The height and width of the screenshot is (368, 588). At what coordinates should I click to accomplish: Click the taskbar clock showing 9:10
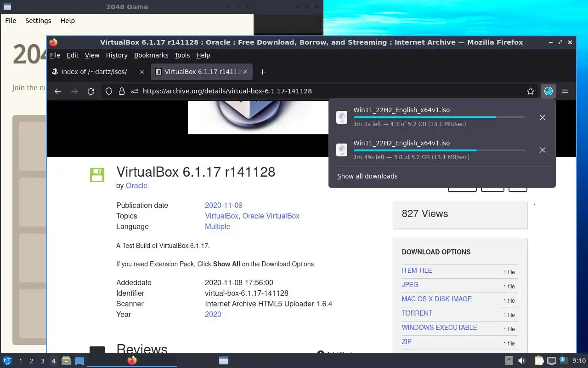[579, 361]
